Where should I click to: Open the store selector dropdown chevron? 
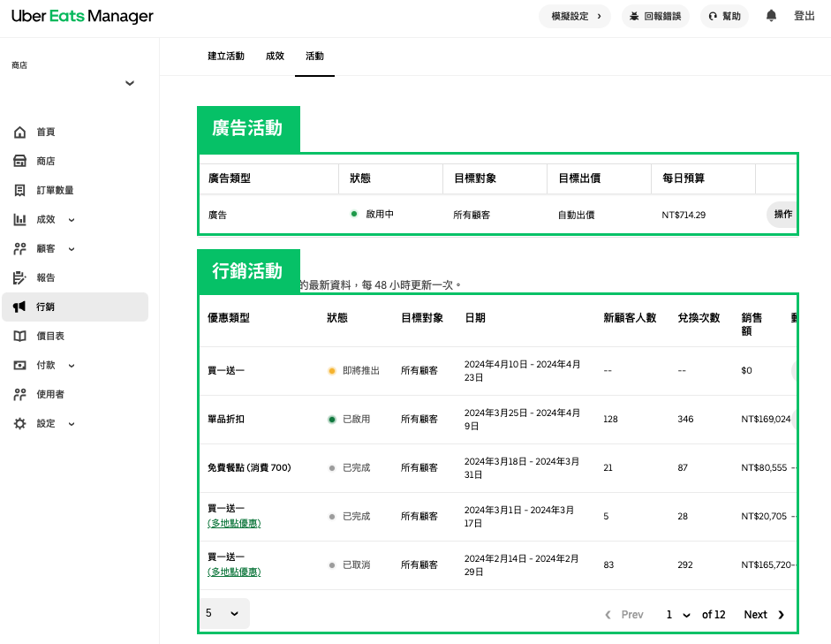point(130,84)
